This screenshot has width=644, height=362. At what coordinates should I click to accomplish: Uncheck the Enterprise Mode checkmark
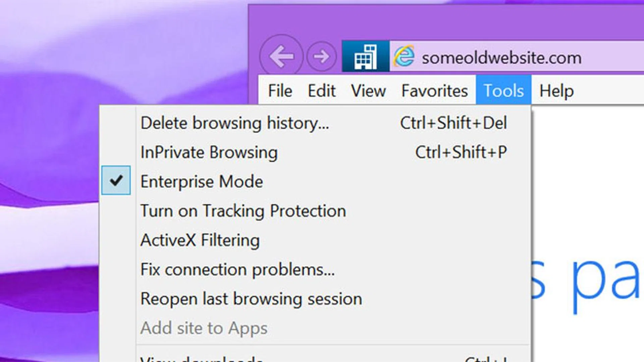coord(116,180)
